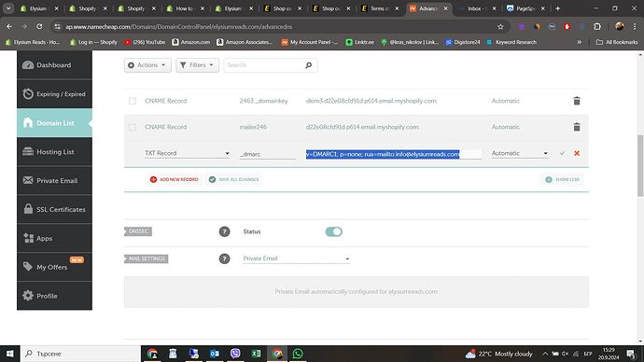644x362 pixels.
Task: Confirm TXT record with green checkmark
Action: [x=562, y=153]
